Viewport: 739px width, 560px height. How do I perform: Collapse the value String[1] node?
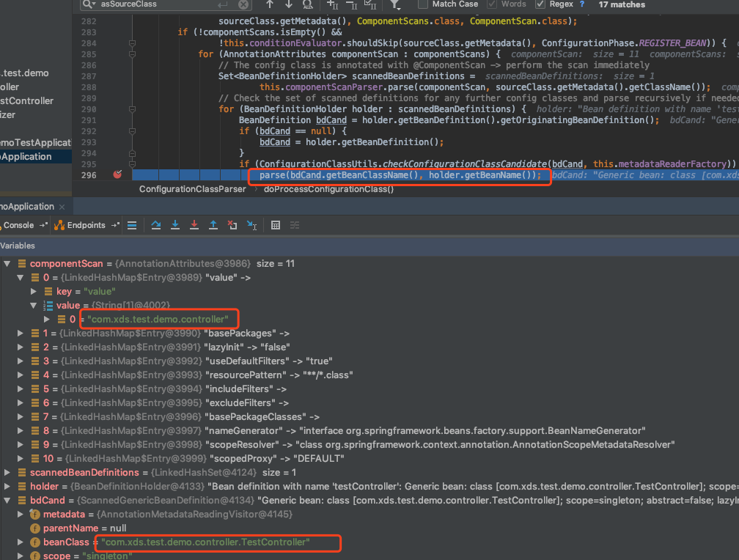point(34,306)
